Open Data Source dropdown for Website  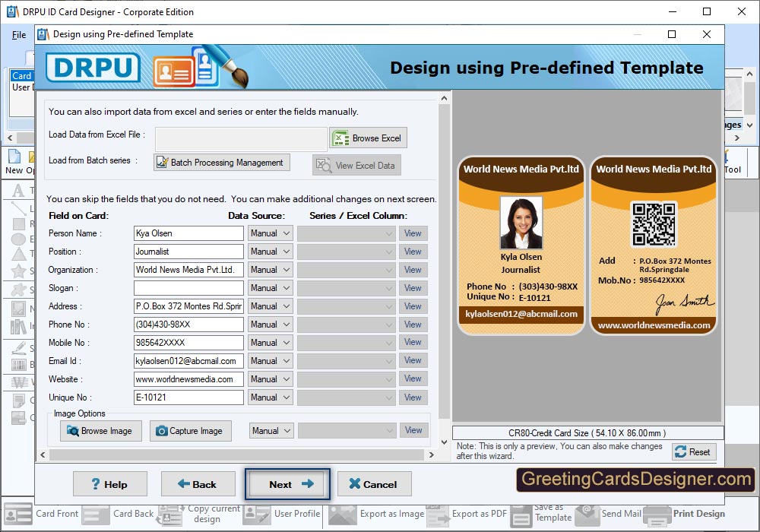270,379
